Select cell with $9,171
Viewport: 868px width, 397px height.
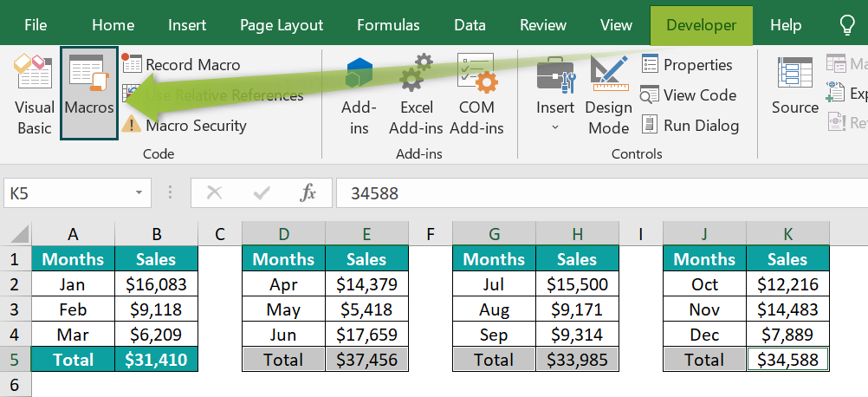(x=577, y=309)
